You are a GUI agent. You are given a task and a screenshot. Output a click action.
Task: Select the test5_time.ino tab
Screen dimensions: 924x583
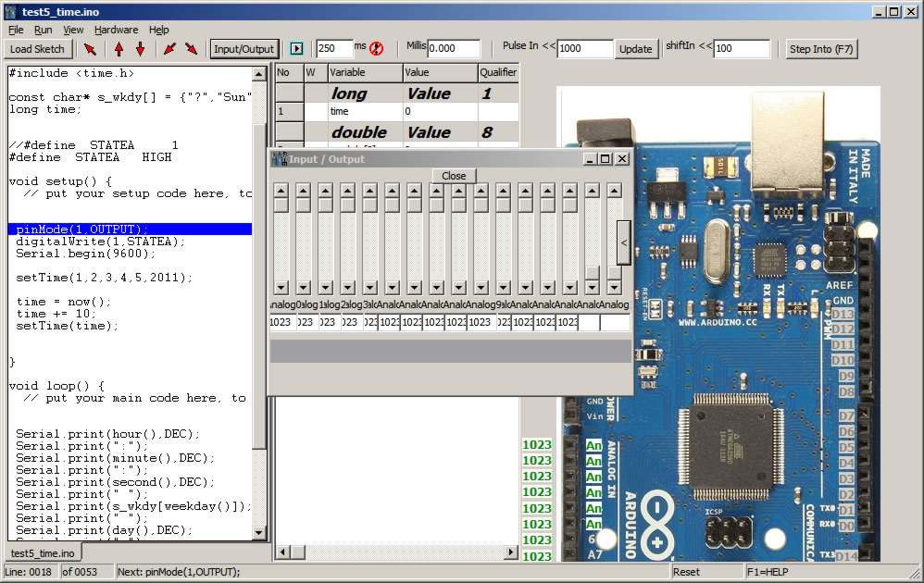point(43,553)
